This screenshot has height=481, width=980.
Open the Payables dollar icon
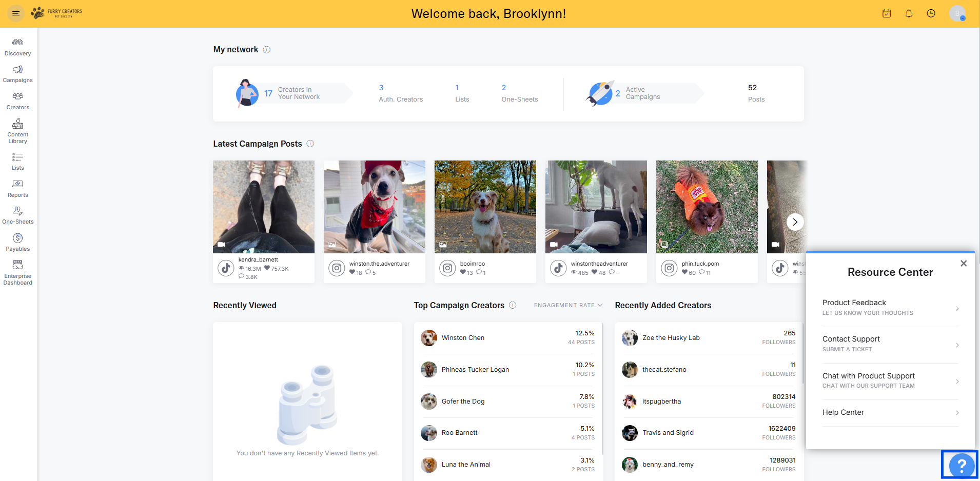pos(17,238)
